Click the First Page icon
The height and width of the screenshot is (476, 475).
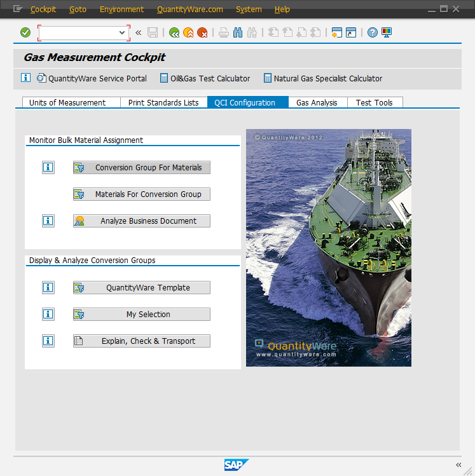tap(273, 32)
